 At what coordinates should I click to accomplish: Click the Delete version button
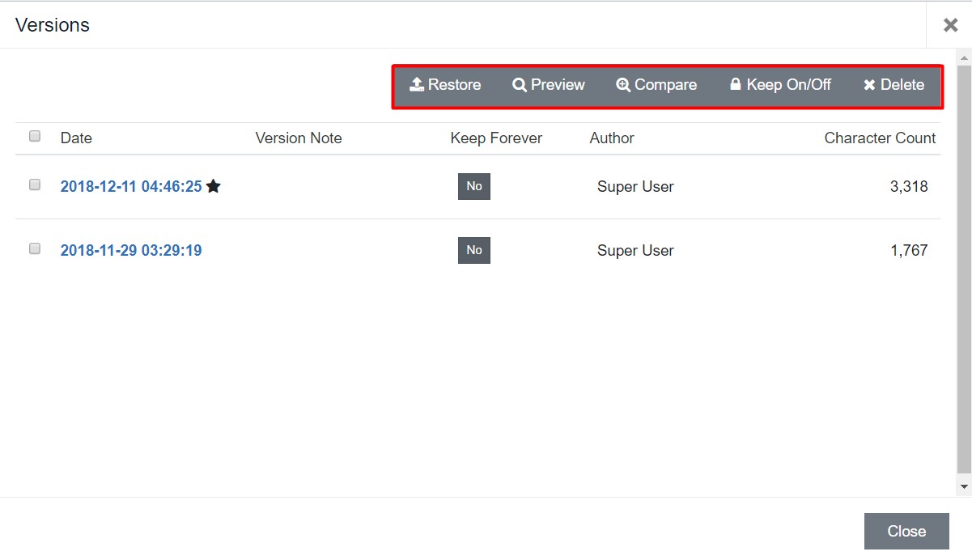(x=893, y=85)
